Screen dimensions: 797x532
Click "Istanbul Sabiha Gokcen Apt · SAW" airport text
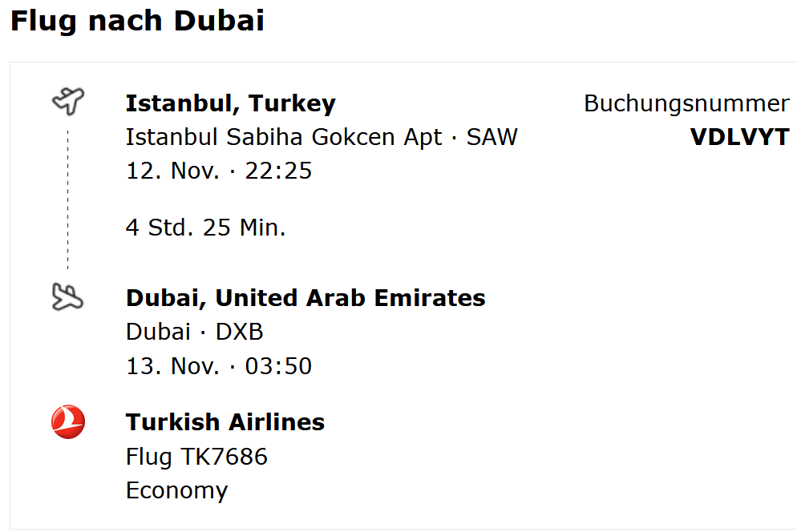pyautogui.click(x=322, y=137)
